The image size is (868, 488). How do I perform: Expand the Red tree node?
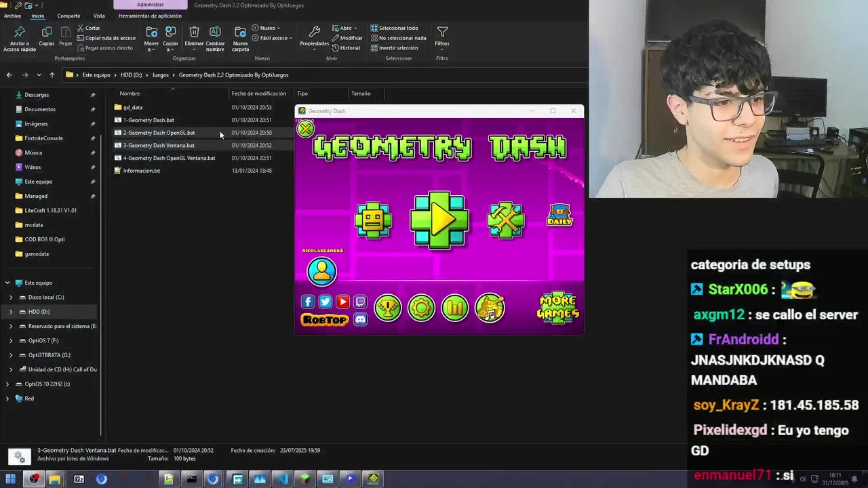tap(7, 399)
